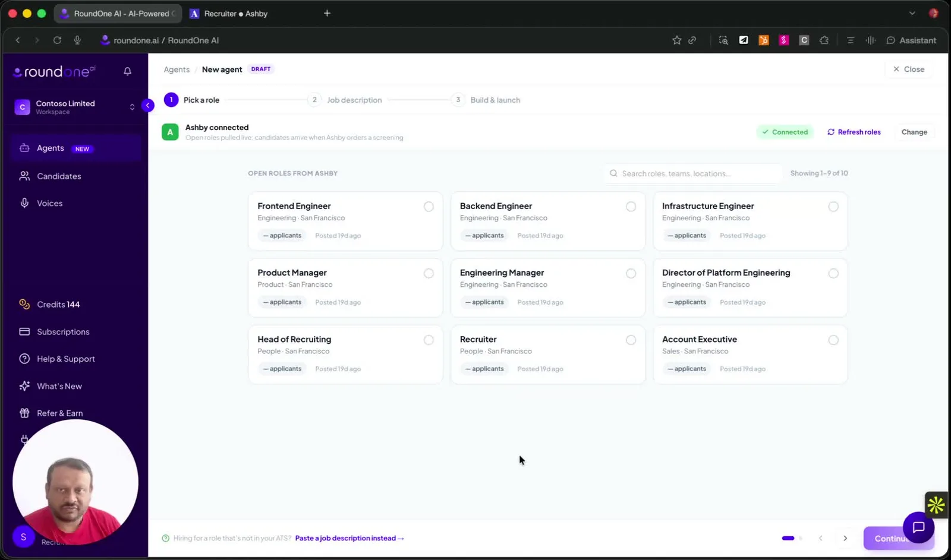Select the Frontend Engineer role radio
Screen dimensions: 951x560
coord(429,207)
